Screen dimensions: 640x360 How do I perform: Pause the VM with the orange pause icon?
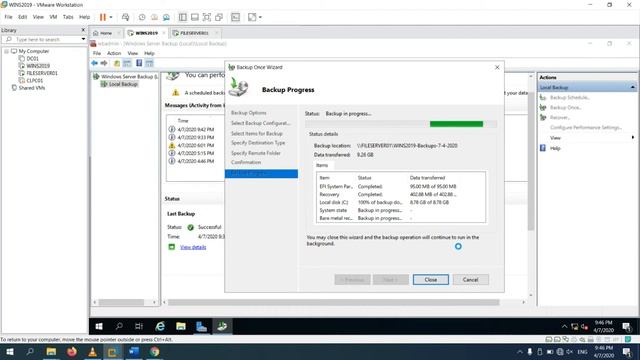pyautogui.click(x=102, y=17)
